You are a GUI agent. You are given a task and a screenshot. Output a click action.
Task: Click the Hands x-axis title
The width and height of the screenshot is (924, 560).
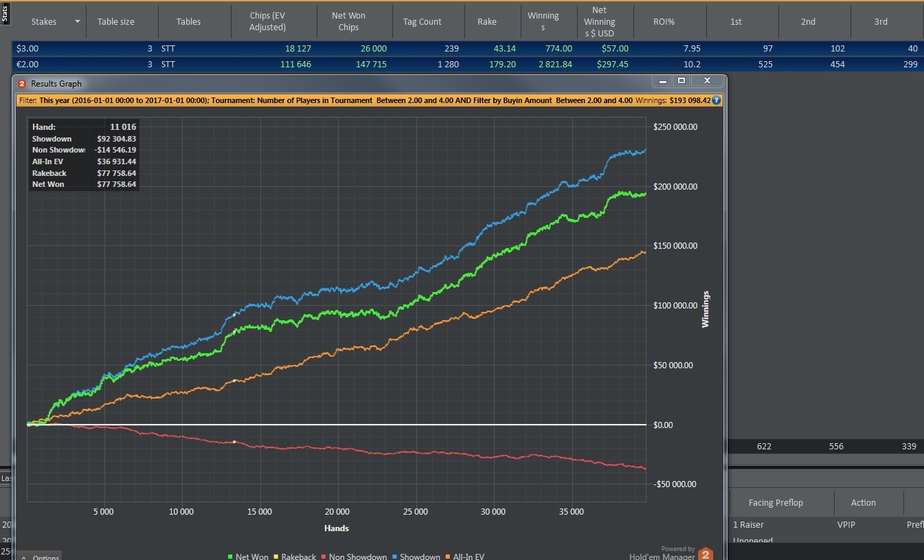coord(337,528)
